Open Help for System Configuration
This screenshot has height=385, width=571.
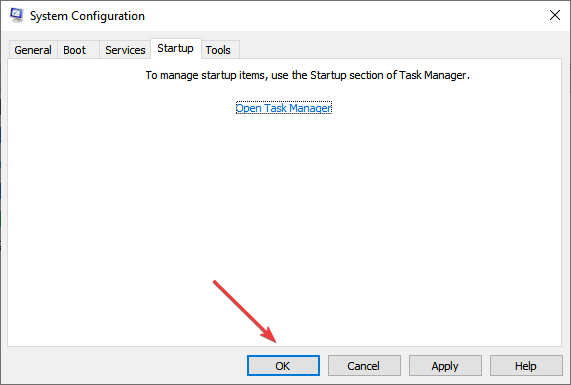[526, 366]
